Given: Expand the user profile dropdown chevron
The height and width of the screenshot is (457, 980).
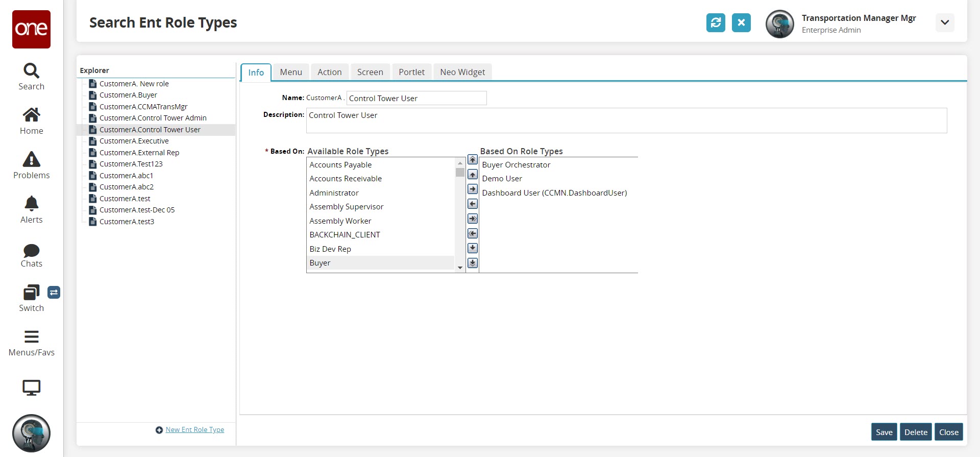Looking at the screenshot, I should coord(944,23).
